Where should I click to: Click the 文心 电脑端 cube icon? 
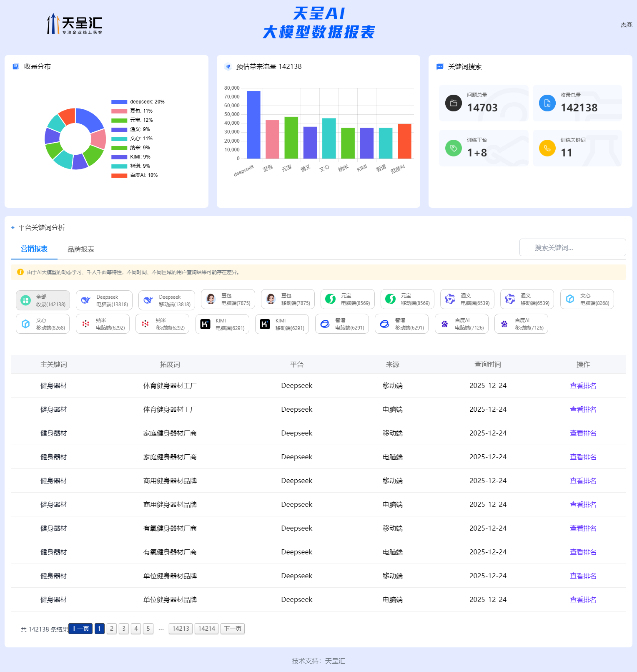pyautogui.click(x=570, y=299)
